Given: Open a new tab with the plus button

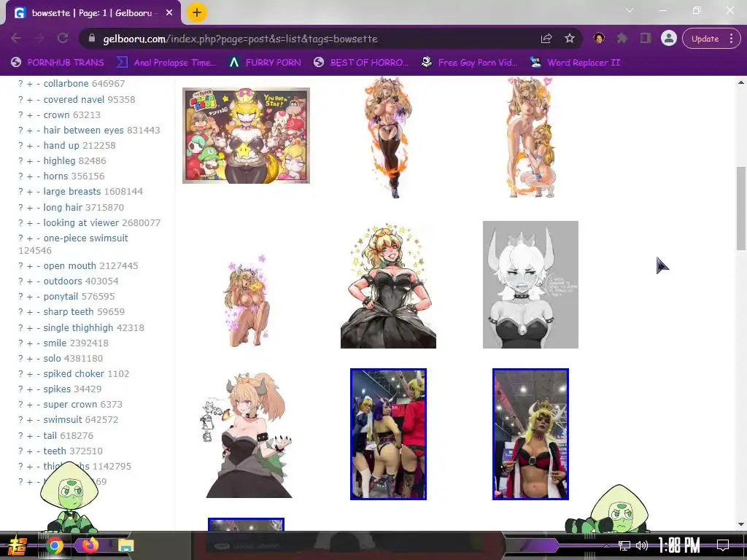Looking at the screenshot, I should [196, 13].
